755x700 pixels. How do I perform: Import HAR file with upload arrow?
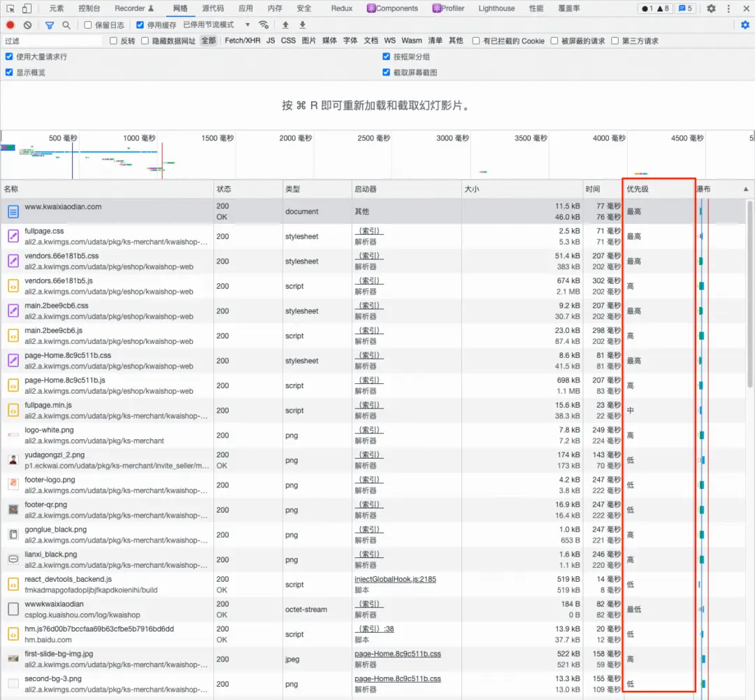(x=285, y=24)
